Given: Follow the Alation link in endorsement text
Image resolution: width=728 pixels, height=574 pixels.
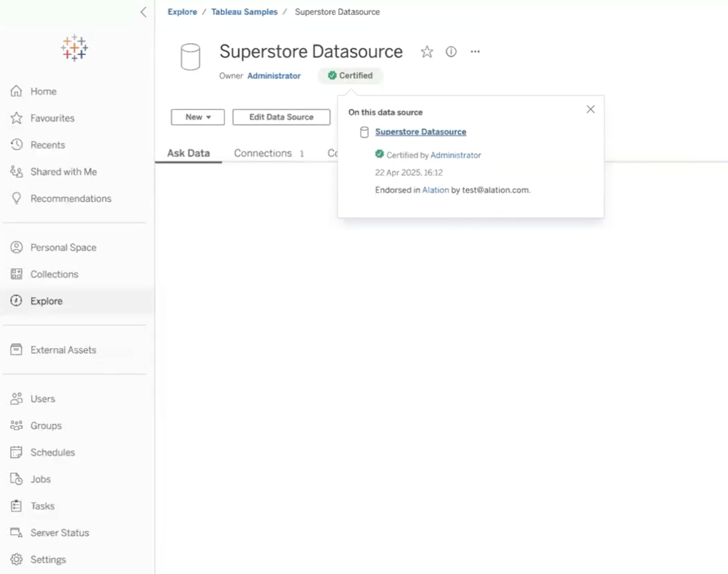Looking at the screenshot, I should pos(435,190).
